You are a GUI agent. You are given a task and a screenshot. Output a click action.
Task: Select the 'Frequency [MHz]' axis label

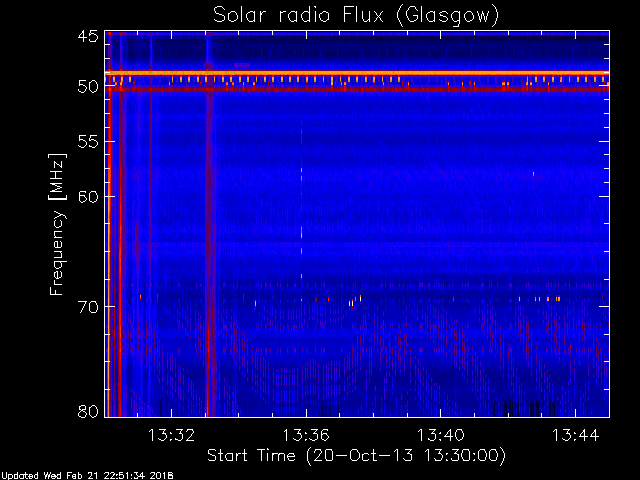tap(57, 224)
